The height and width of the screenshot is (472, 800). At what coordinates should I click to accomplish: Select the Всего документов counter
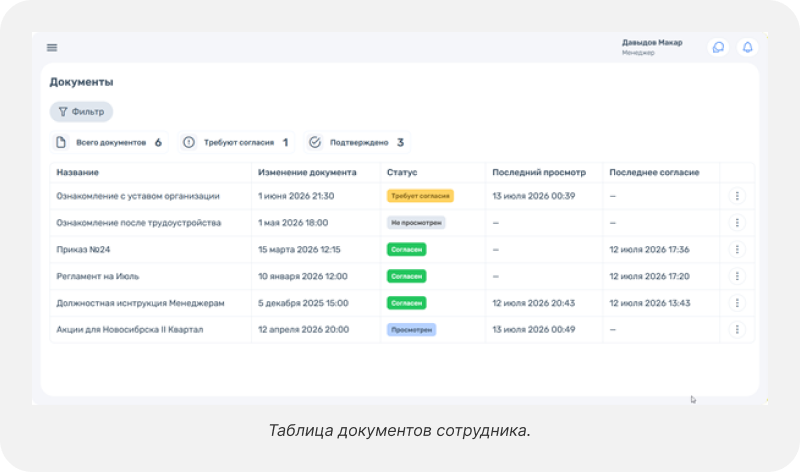tap(109, 142)
